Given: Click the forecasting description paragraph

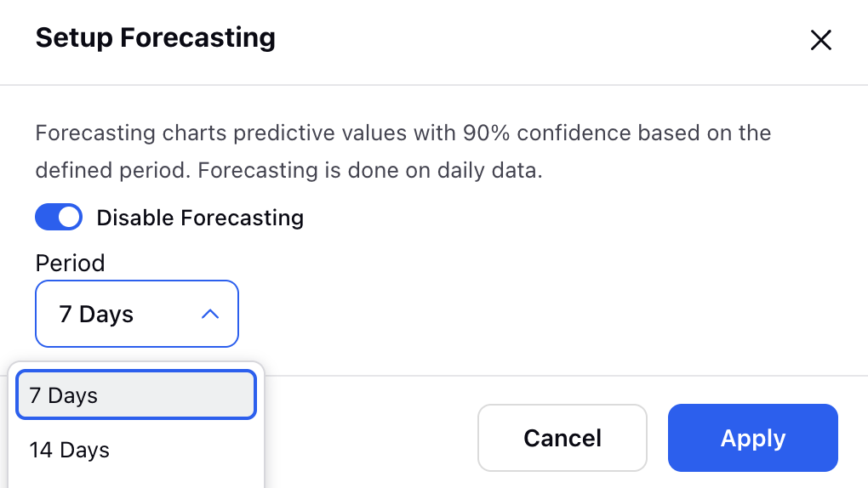Looking at the screenshot, I should click(403, 151).
